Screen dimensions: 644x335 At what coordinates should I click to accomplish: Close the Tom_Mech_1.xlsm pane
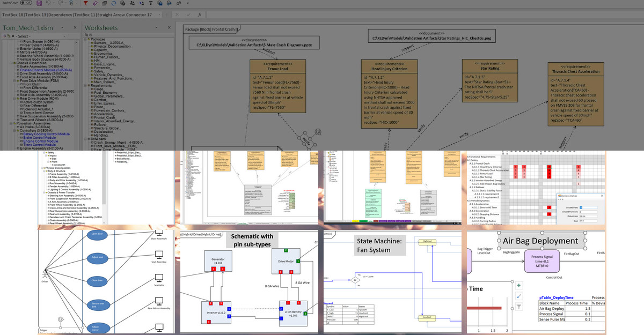[75, 27]
